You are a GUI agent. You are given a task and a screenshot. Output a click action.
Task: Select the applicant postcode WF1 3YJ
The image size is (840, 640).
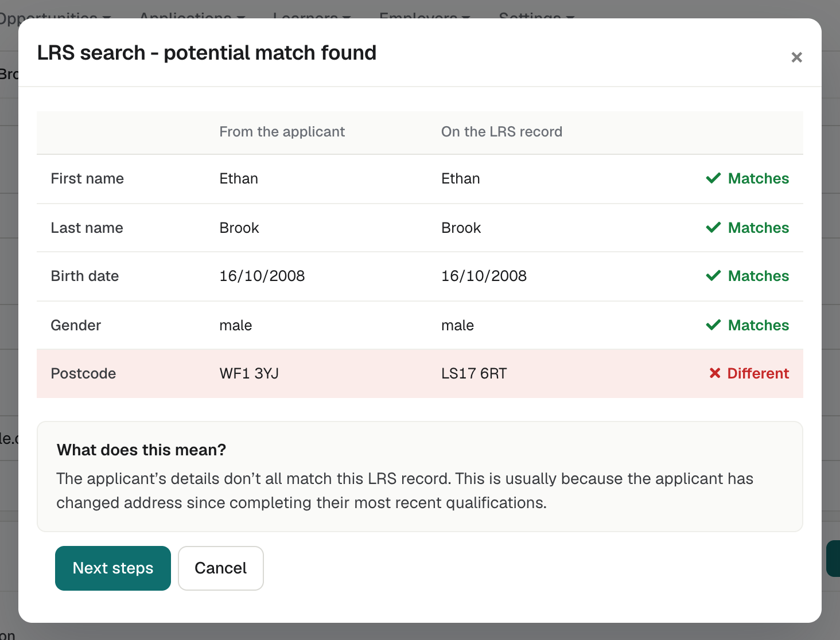pos(249,373)
